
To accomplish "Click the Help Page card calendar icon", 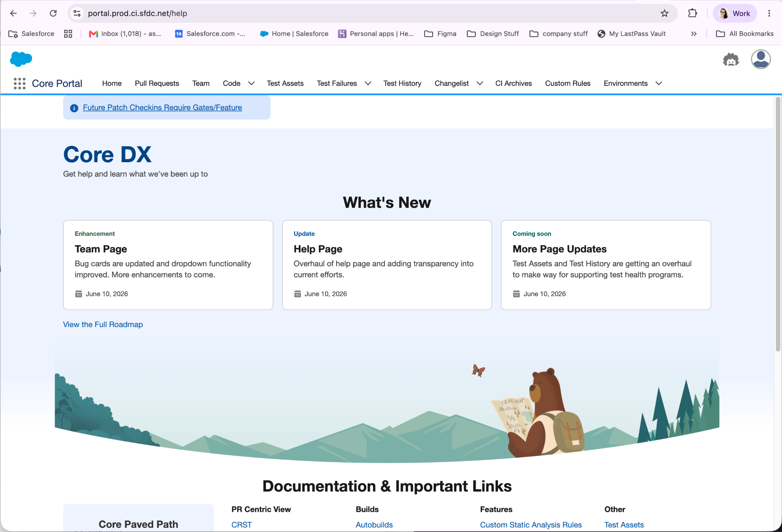I will [x=297, y=294].
